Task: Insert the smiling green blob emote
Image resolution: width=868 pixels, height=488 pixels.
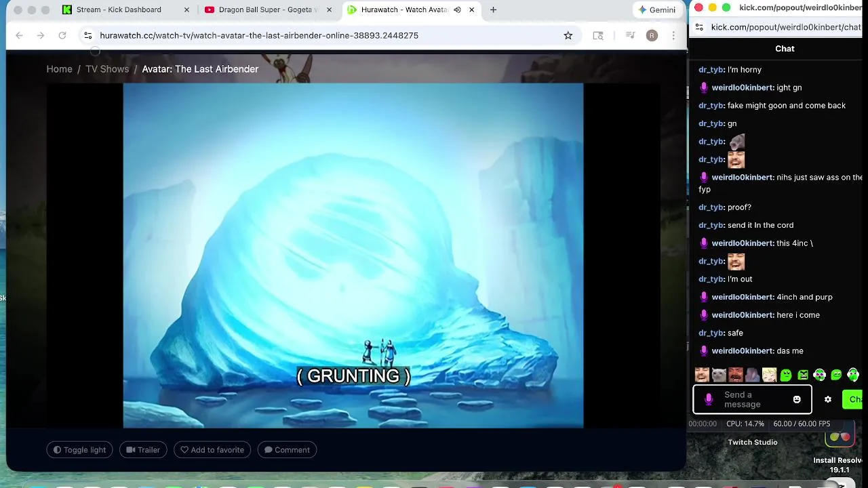Action: point(836,374)
